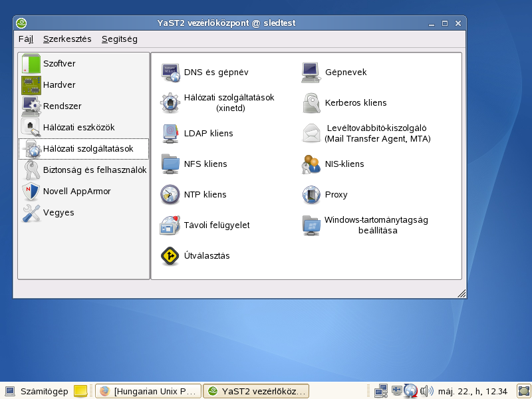
Task: Click the globe tray icon
Action: pyautogui.click(x=410, y=390)
